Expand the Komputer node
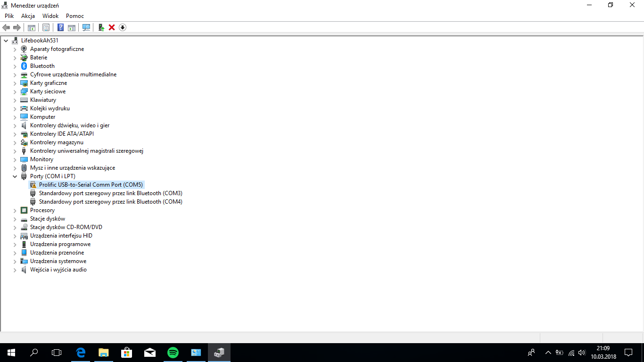644x362 pixels. [x=15, y=117]
